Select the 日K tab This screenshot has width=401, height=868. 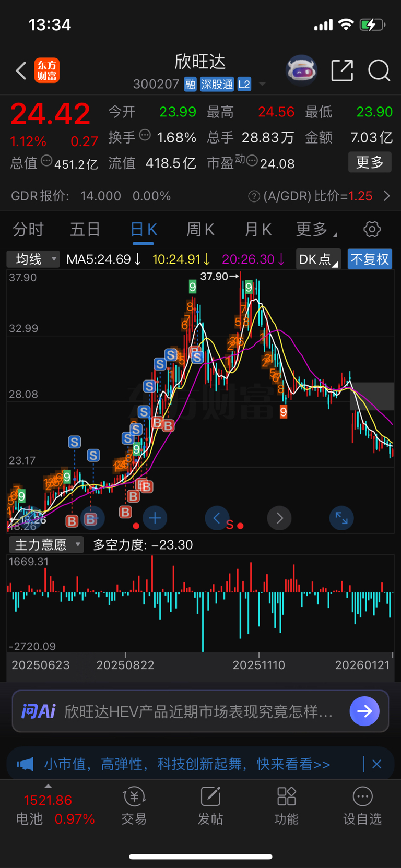[x=144, y=229]
